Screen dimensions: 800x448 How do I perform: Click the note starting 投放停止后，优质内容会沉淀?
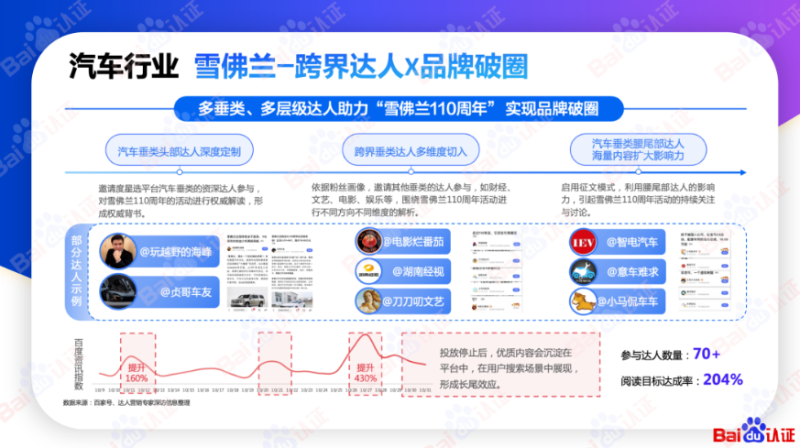509,368
